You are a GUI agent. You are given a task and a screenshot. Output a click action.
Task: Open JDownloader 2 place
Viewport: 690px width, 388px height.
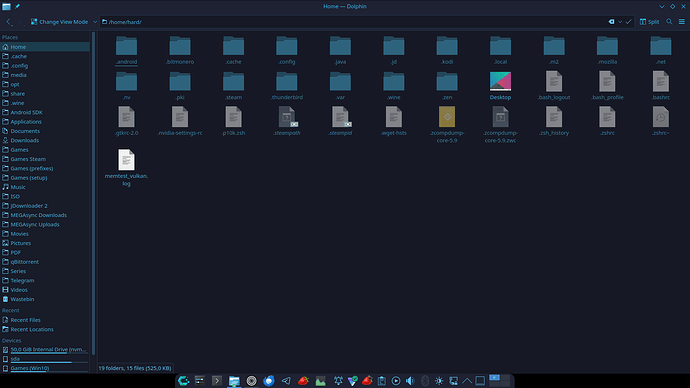pos(45,205)
